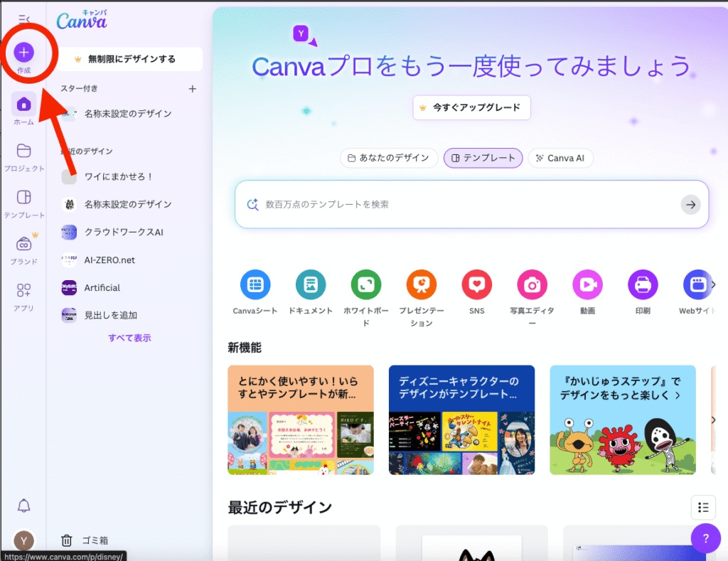The image size is (728, 561).
Task: Create a Canvaシート design
Action: point(255,292)
